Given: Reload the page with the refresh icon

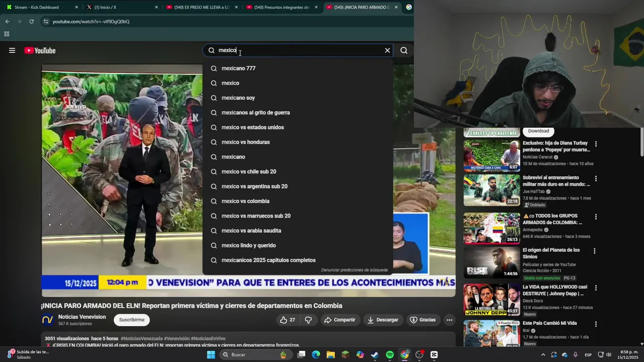Looking at the screenshot, I should [31, 22].
